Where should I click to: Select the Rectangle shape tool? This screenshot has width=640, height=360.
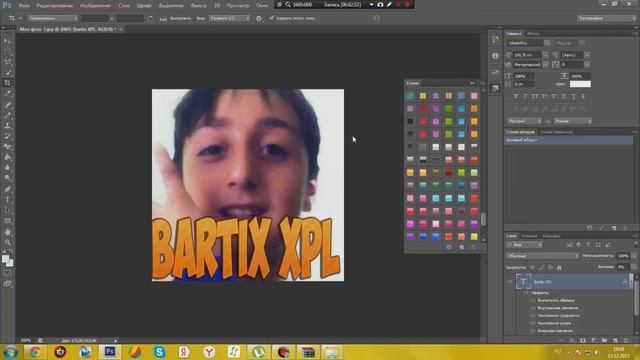point(7,221)
